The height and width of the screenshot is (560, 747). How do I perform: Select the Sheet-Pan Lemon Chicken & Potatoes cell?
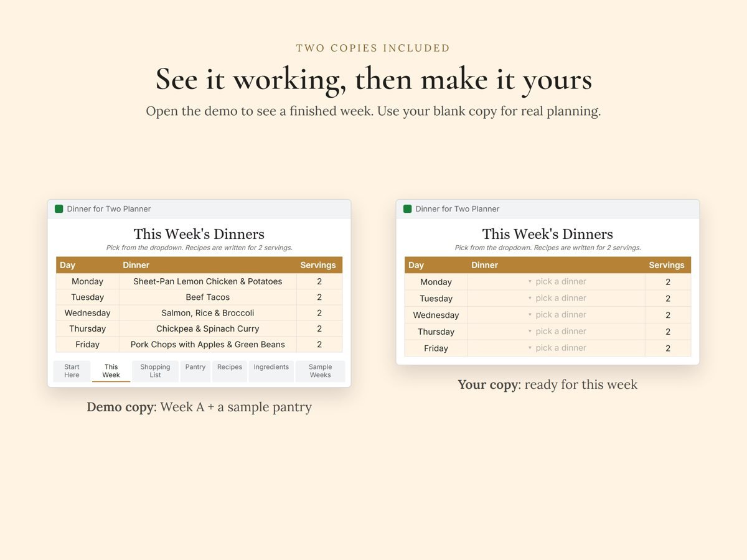tap(208, 281)
